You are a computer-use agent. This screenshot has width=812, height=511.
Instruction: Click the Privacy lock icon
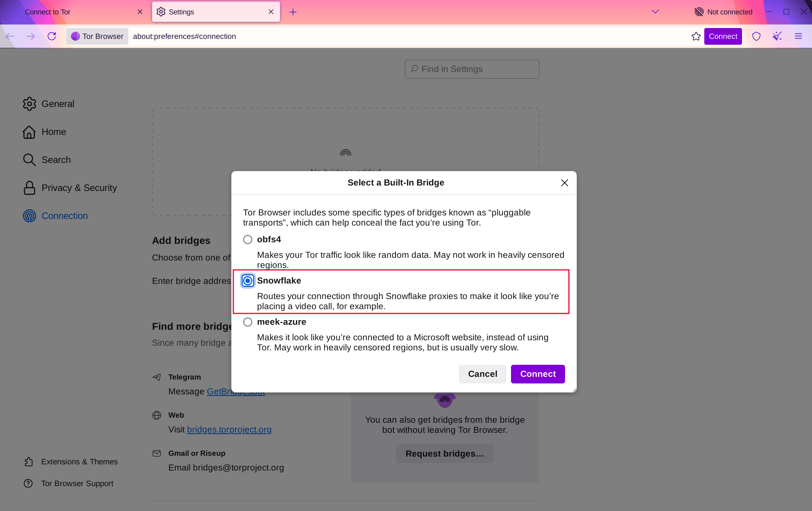29,188
